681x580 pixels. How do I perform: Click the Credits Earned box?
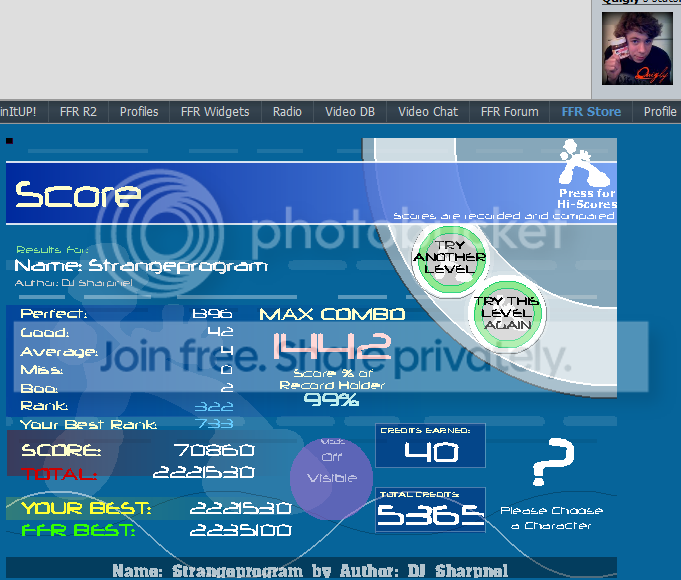[x=431, y=446]
